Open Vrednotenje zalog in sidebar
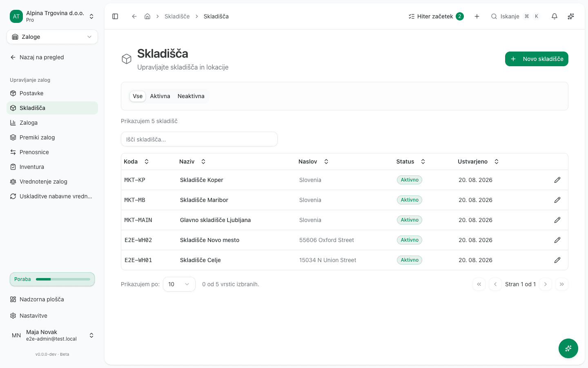The image size is (588, 368). (x=52, y=182)
